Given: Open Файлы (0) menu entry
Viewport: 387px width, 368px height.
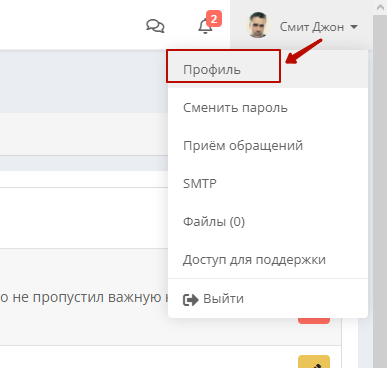Looking at the screenshot, I should pos(267,221).
